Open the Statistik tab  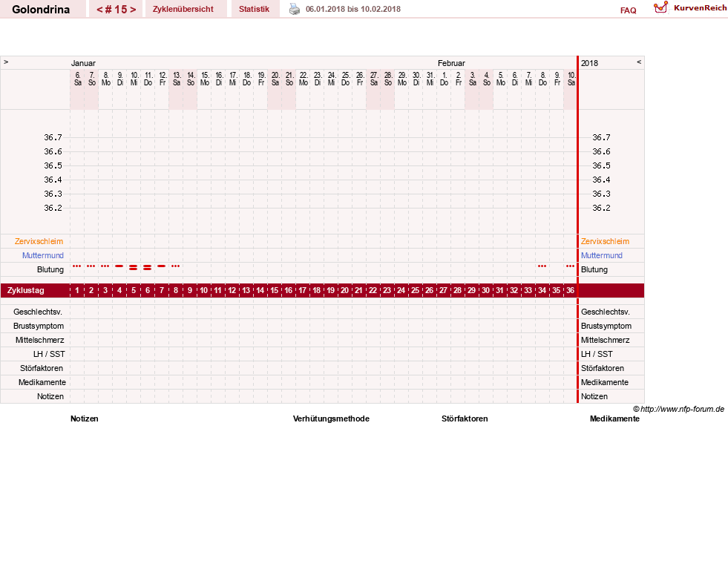click(254, 9)
